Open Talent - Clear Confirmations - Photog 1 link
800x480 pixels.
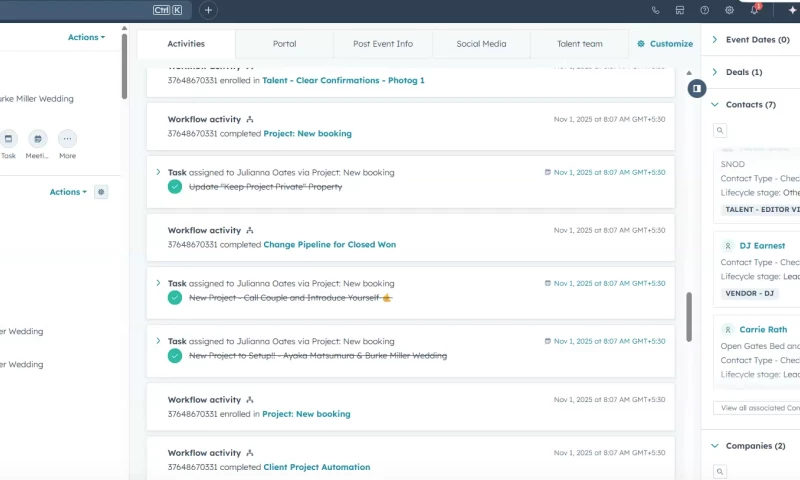pyautogui.click(x=343, y=81)
